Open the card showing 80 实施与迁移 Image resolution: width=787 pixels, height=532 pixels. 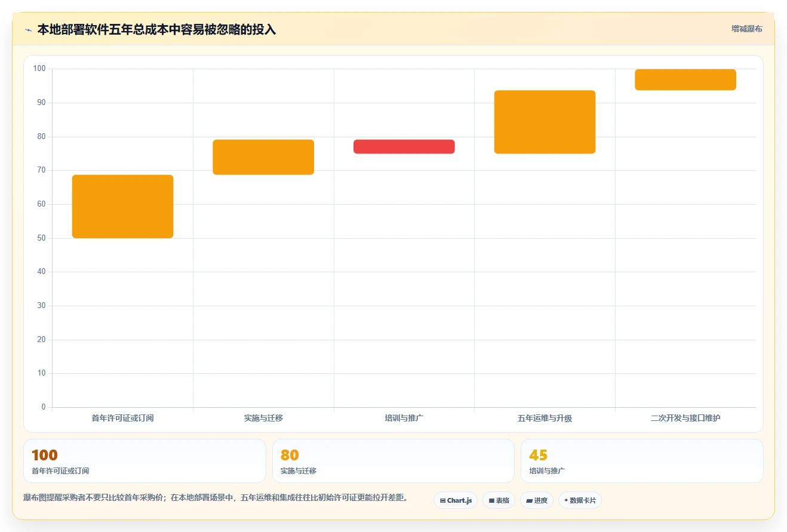tap(393, 461)
